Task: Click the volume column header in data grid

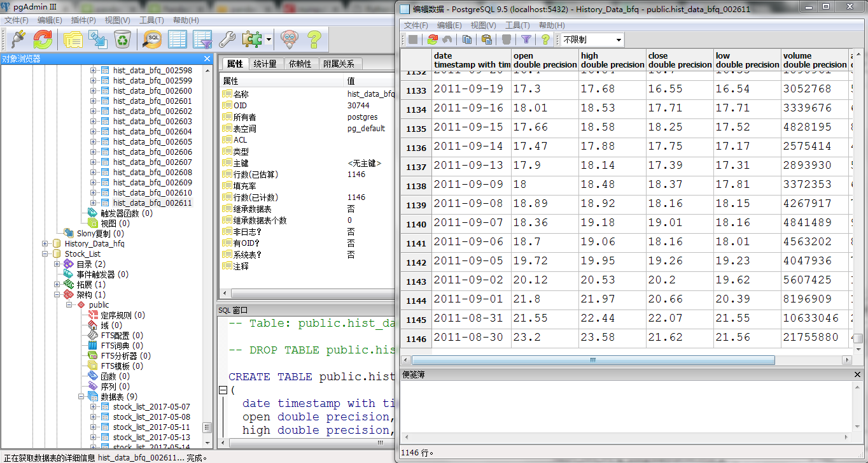Action: click(x=815, y=60)
